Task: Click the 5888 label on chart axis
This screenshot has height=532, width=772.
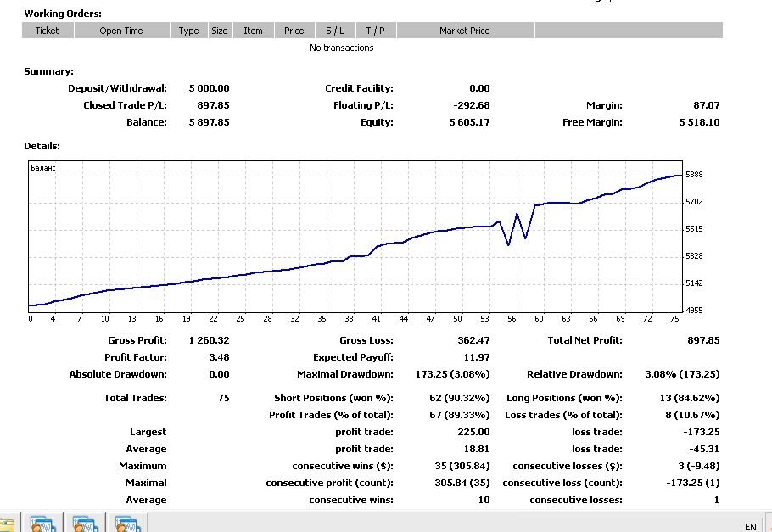Action: click(x=694, y=175)
